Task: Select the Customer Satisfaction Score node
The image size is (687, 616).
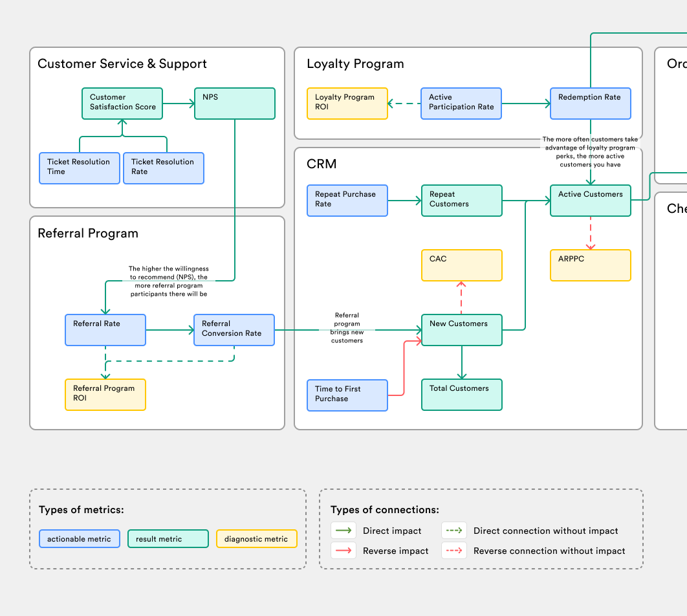Action: (122, 104)
